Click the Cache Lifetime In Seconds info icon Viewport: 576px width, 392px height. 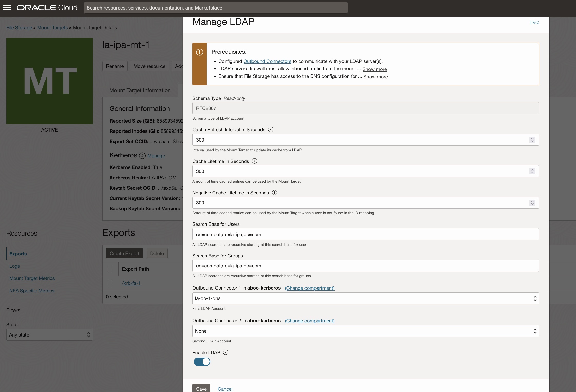254,161
